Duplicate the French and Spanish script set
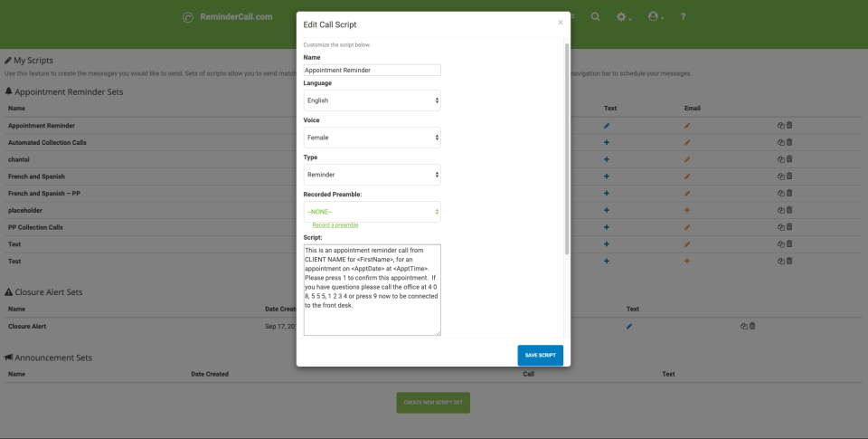 [x=781, y=177]
